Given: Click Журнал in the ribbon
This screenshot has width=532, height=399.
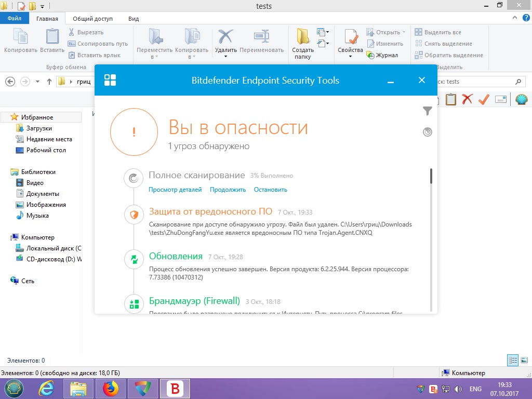Looking at the screenshot, I should [382, 55].
